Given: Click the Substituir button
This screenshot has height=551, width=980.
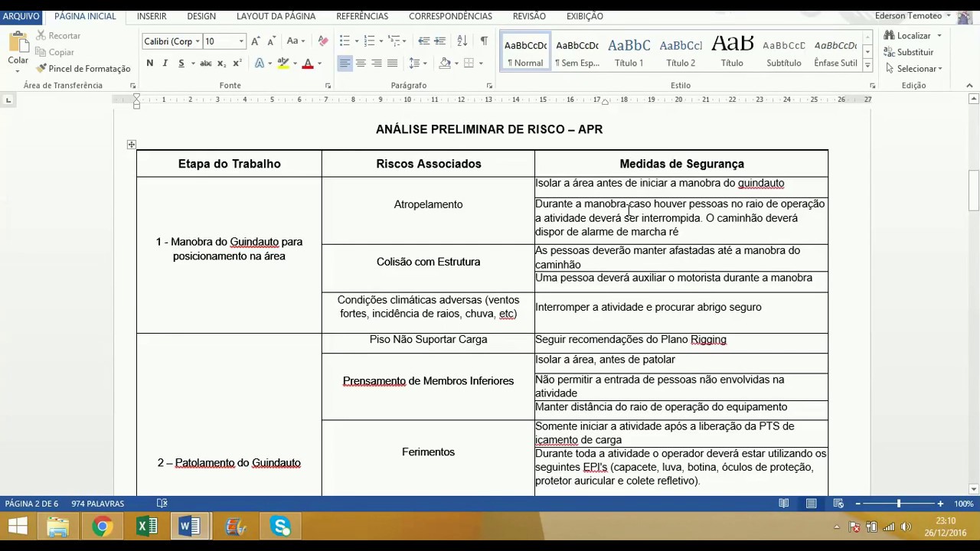Looking at the screenshot, I should [909, 52].
